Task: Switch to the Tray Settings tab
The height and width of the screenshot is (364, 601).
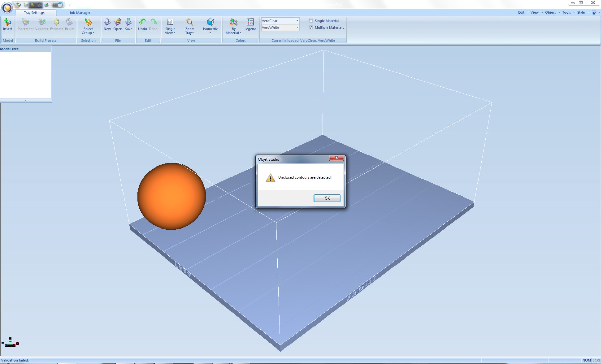Action: [34, 13]
